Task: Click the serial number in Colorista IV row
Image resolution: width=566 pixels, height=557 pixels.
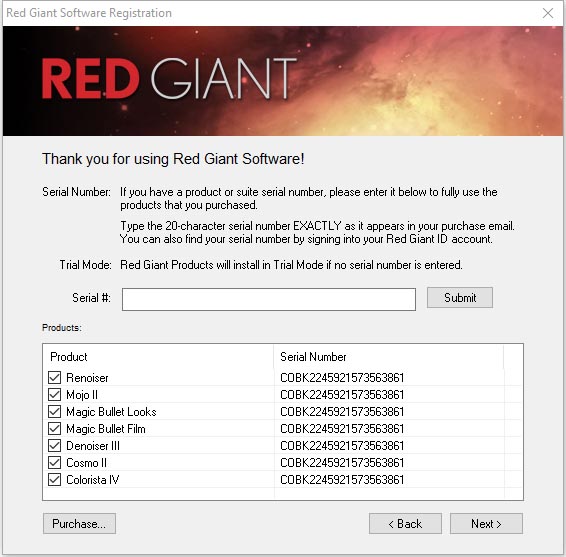Action: [x=342, y=480]
